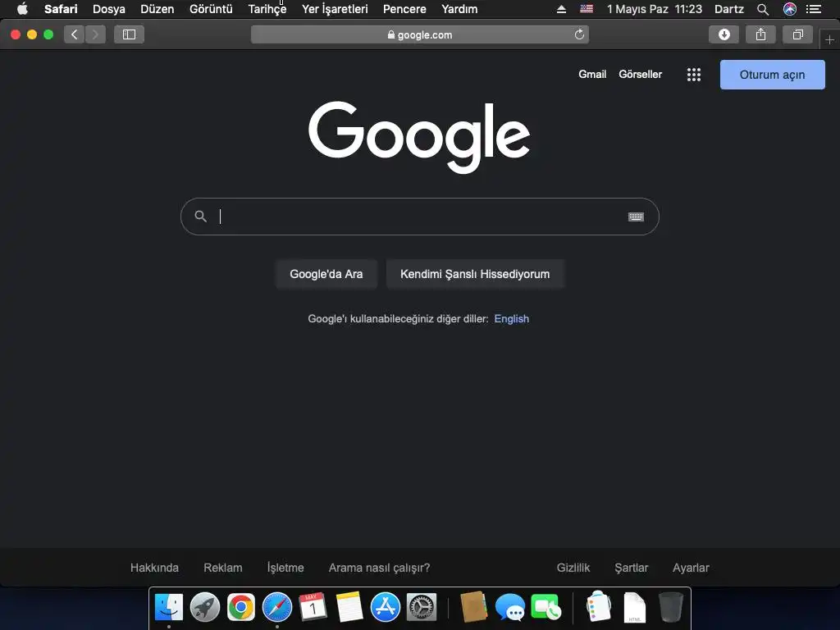
Task: Click the Safari icon in the Dock
Action: click(x=277, y=608)
